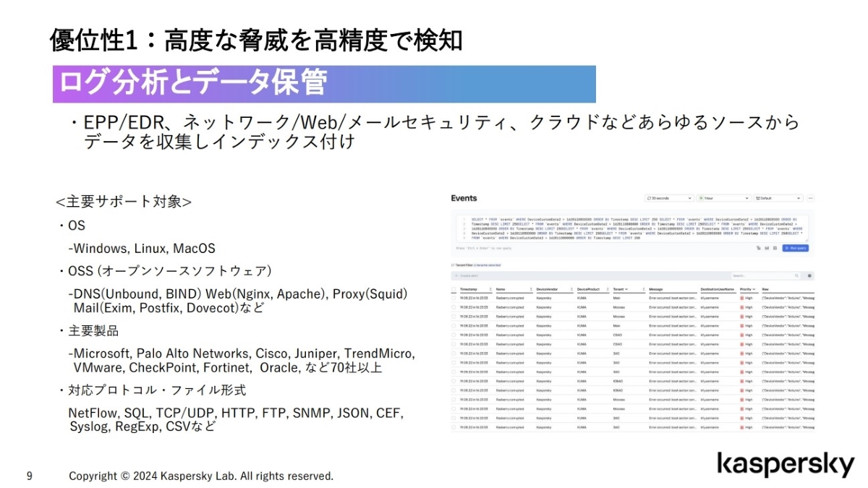Click the bar chart statistics icon beside Run query

[x=767, y=248]
